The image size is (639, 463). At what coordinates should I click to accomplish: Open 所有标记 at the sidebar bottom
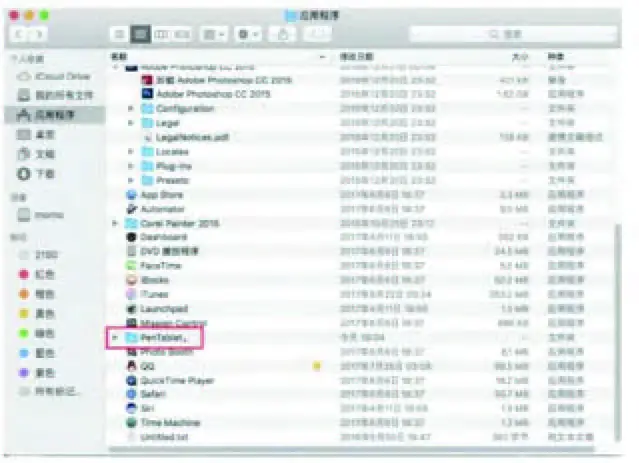(50, 392)
